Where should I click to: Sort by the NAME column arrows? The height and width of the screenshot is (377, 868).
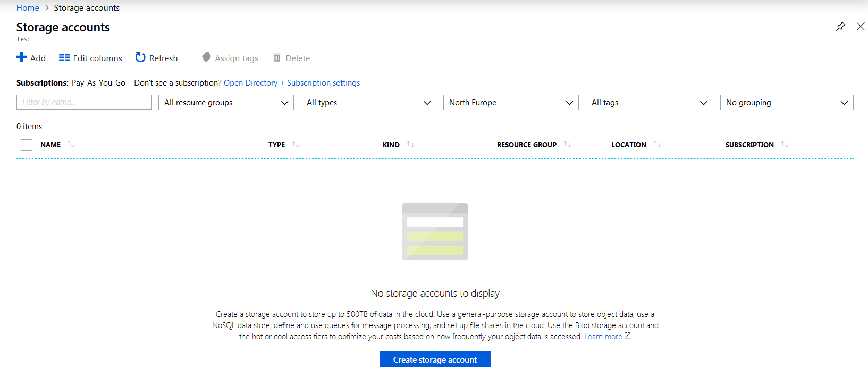pos(71,145)
